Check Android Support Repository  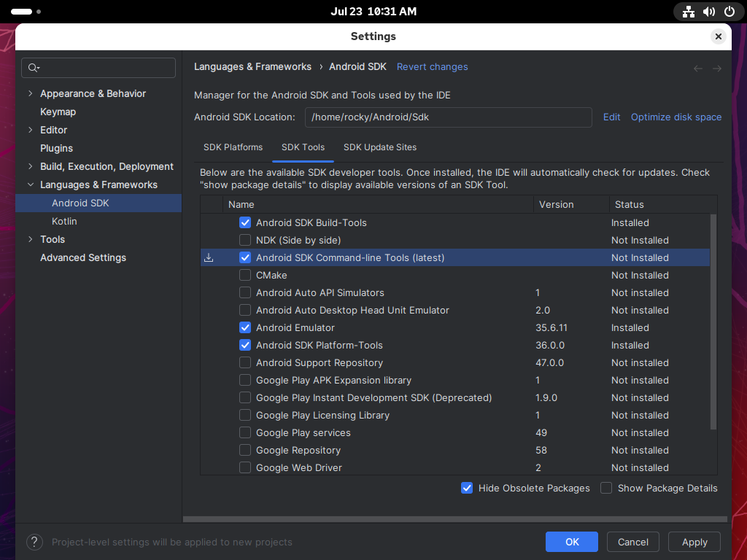point(245,362)
